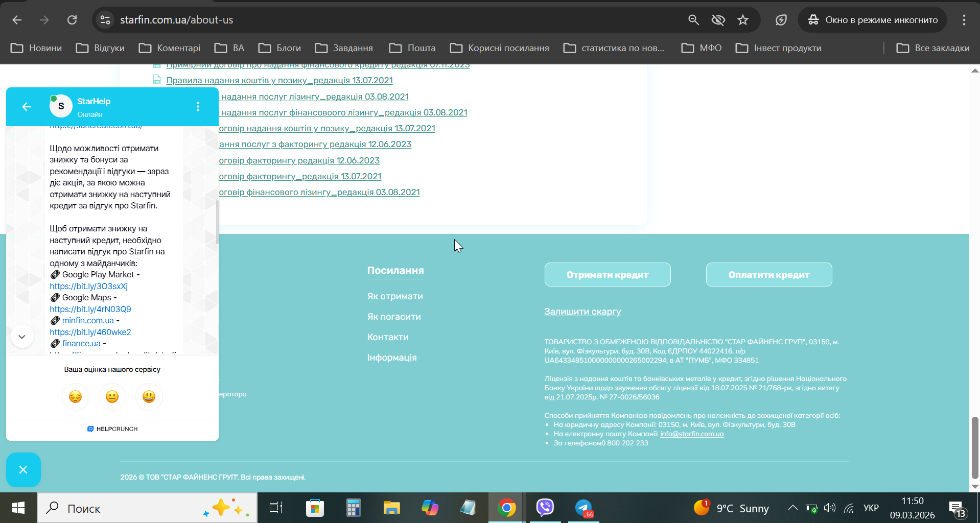Go to Як отримати footer link

click(395, 296)
